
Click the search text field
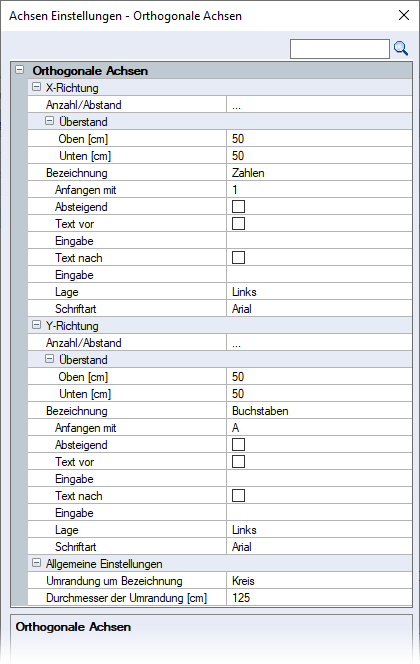click(340, 49)
